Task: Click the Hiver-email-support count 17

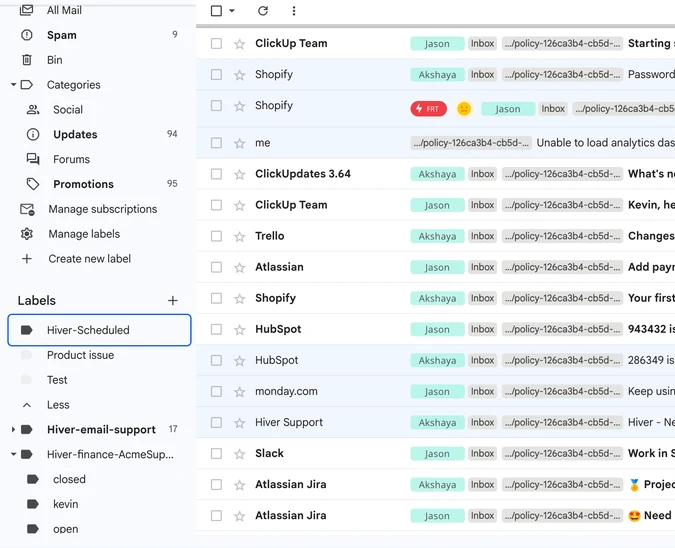Action: (x=173, y=429)
